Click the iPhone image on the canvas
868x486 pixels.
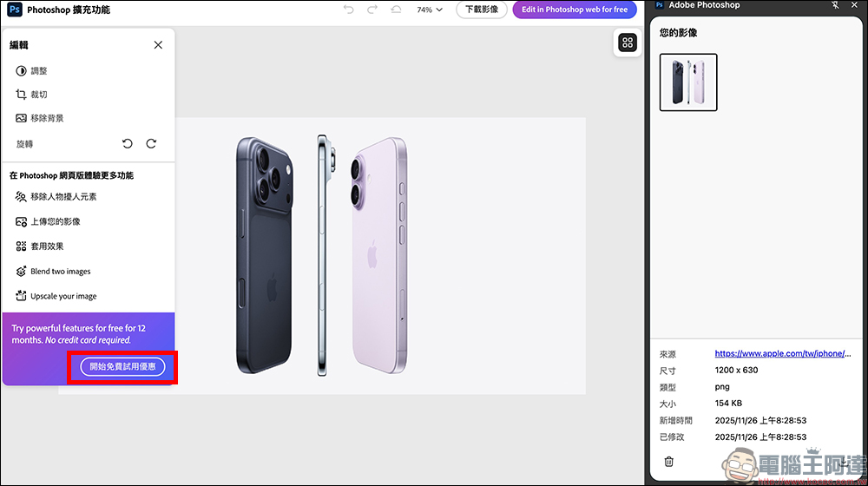click(322, 256)
